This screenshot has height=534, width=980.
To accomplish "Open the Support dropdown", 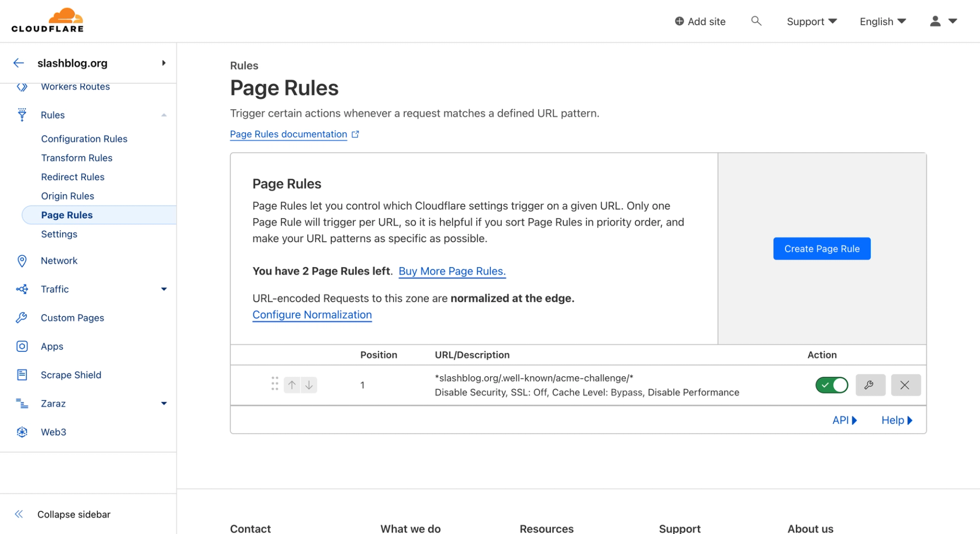I will tap(812, 21).
